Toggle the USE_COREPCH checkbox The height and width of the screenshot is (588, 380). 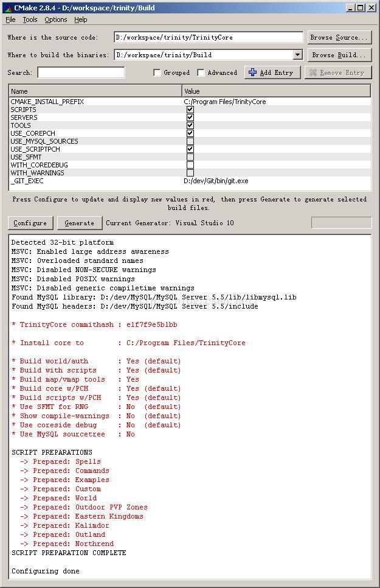pyautogui.click(x=190, y=133)
